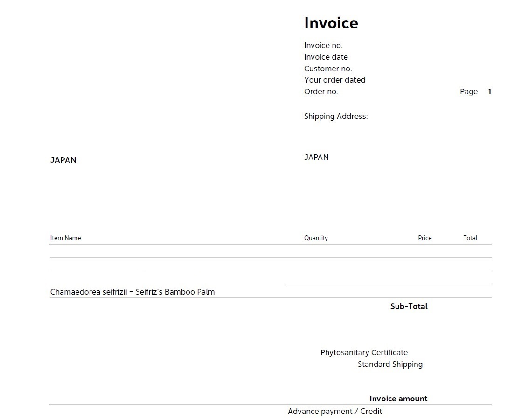
Task: Click the 'Customer no.' label
Action: [328, 69]
